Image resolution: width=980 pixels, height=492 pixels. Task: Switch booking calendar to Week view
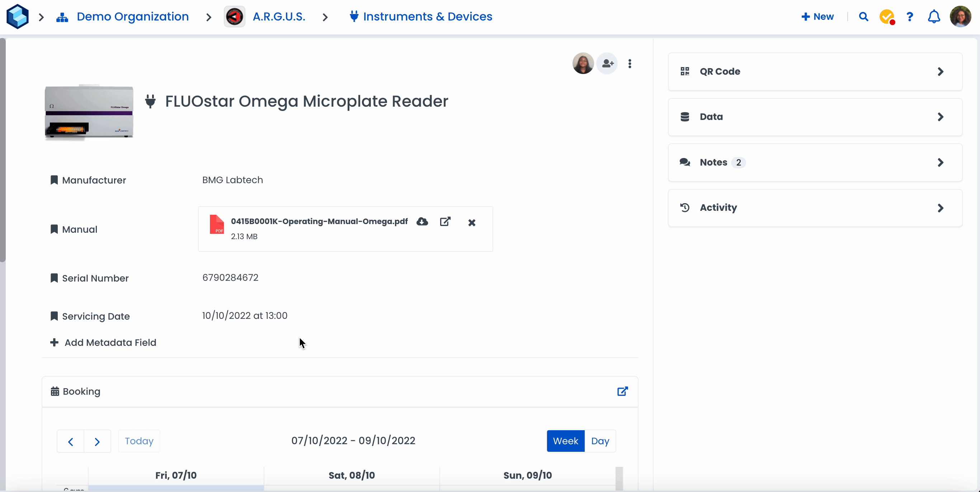565,441
